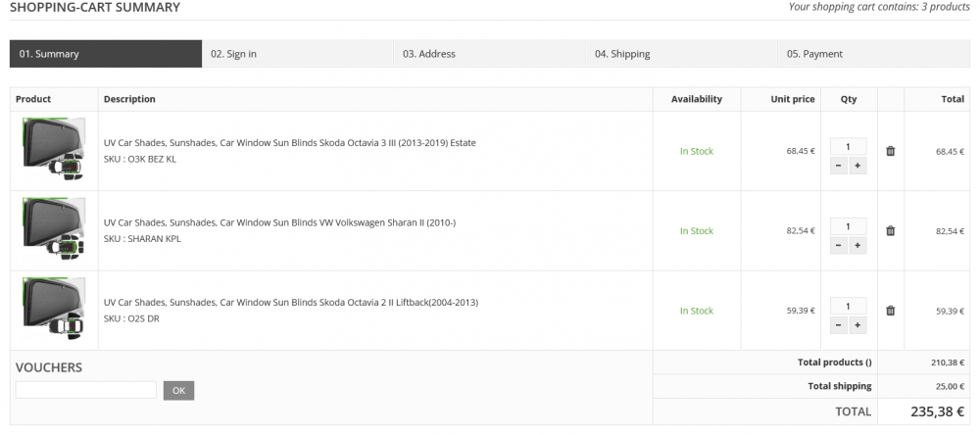This screenshot has height=435, width=980.
Task: Decrease quantity of Skoda Octavia 3 Estate
Action: click(x=839, y=166)
